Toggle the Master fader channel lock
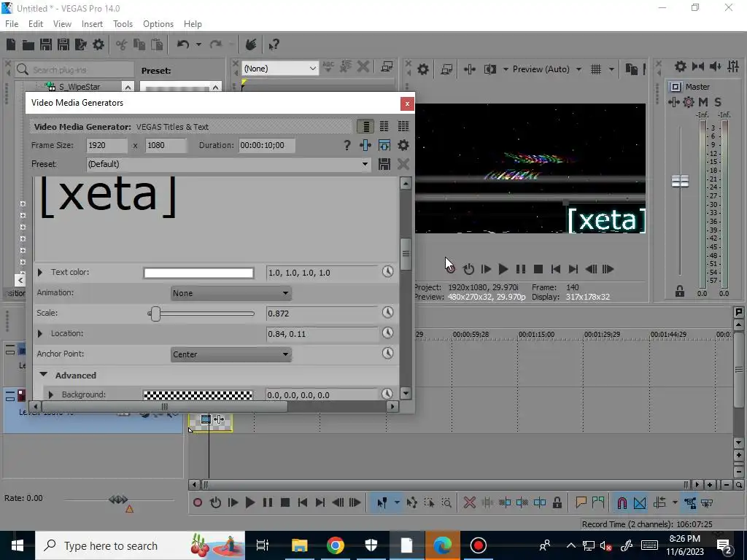The image size is (747, 560). 680,292
